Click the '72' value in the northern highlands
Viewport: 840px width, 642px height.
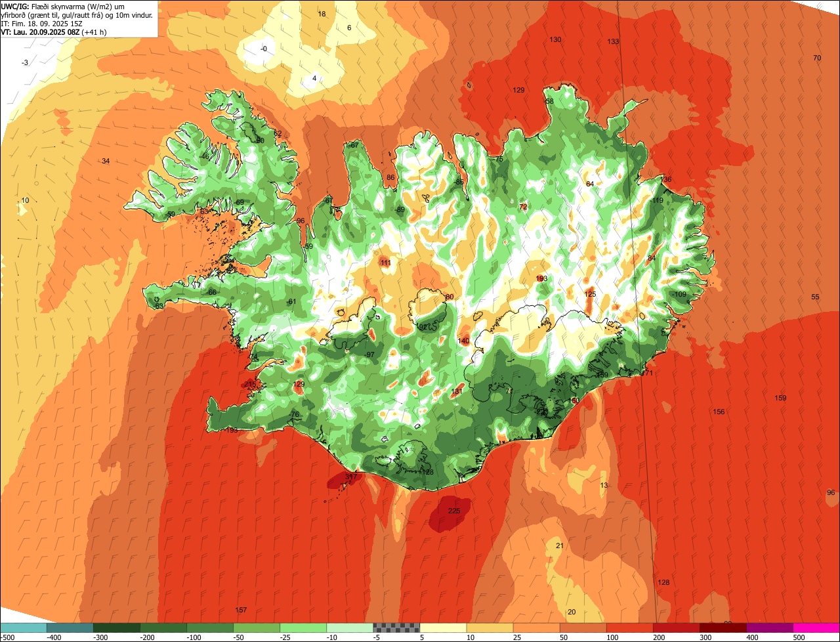[523, 207]
